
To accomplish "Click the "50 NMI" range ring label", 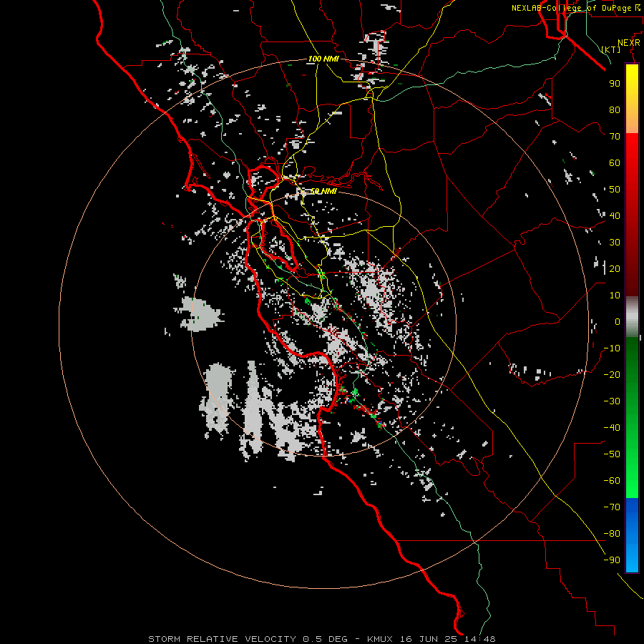I will point(323,191).
